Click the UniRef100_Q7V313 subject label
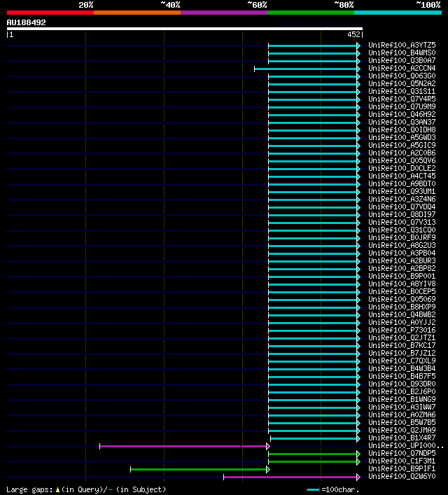448x495 pixels. (402, 222)
